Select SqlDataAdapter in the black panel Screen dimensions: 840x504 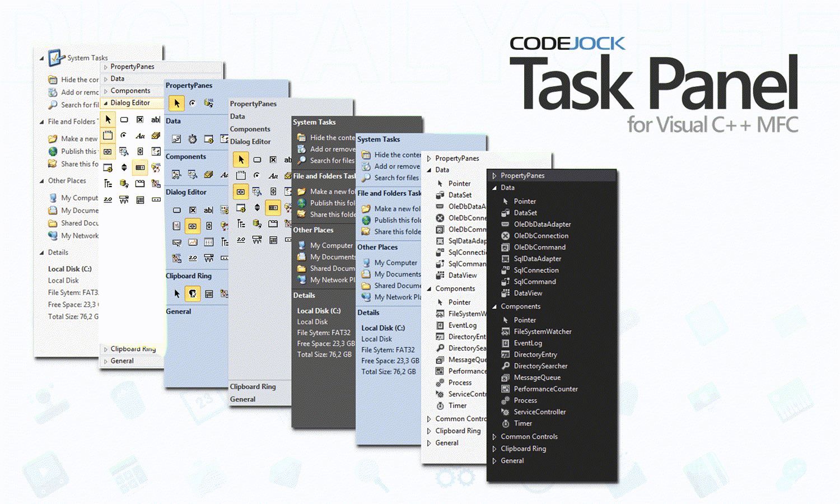tap(531, 259)
